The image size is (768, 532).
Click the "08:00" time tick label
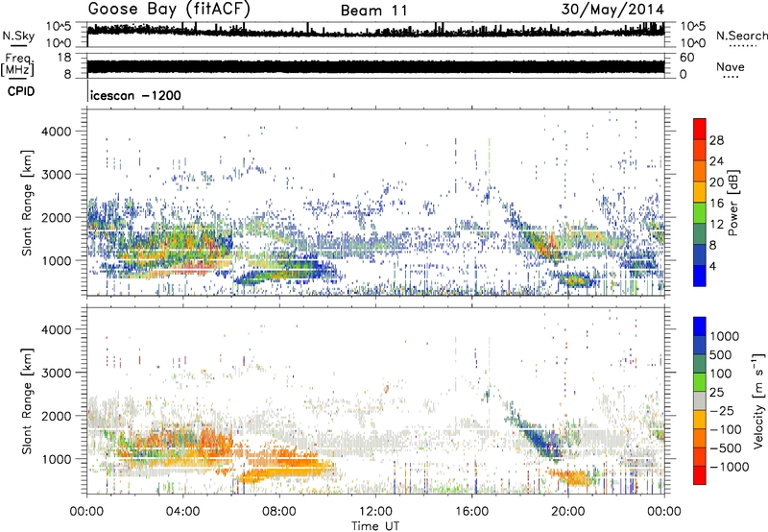pyautogui.click(x=279, y=512)
